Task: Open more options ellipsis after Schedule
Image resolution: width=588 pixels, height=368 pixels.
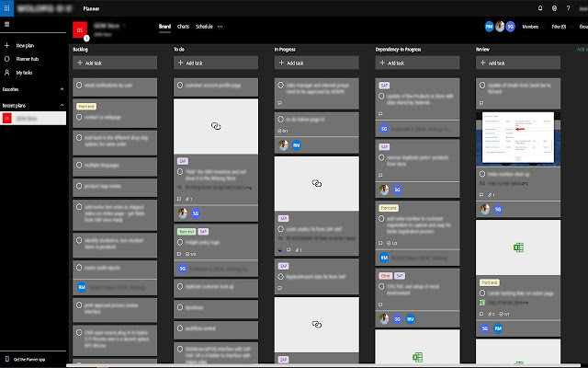Action: (x=220, y=27)
